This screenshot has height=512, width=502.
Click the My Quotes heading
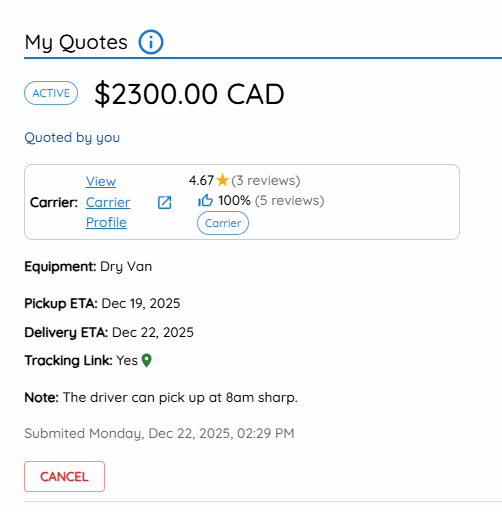pyautogui.click(x=76, y=42)
